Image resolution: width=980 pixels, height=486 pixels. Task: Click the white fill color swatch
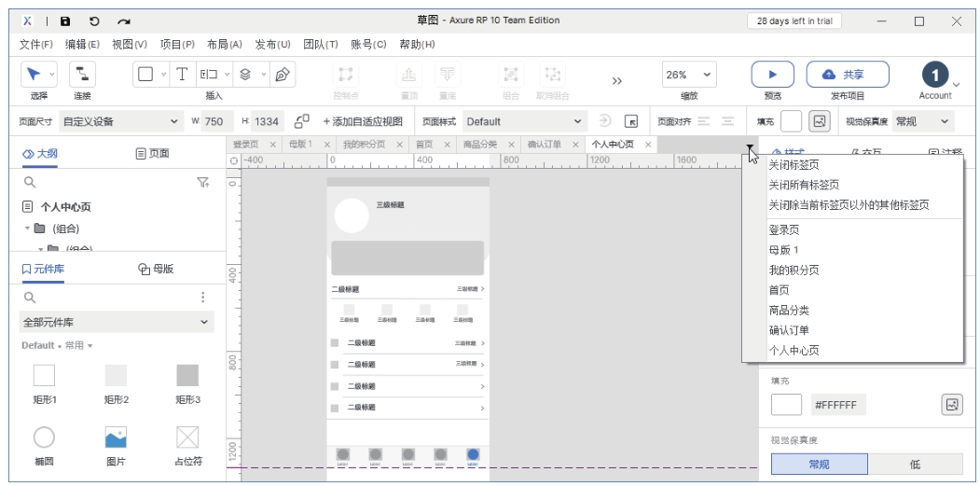pyautogui.click(x=786, y=405)
